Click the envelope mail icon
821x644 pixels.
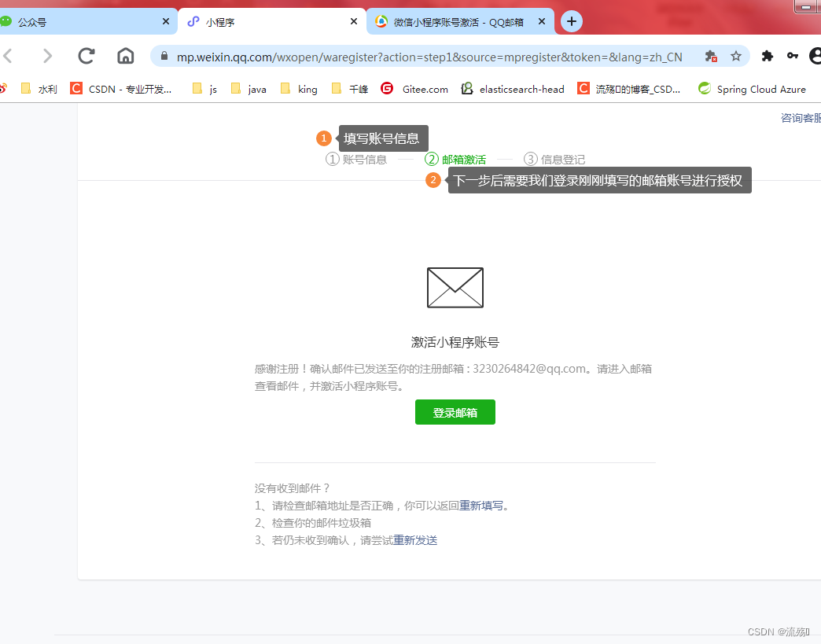point(455,288)
